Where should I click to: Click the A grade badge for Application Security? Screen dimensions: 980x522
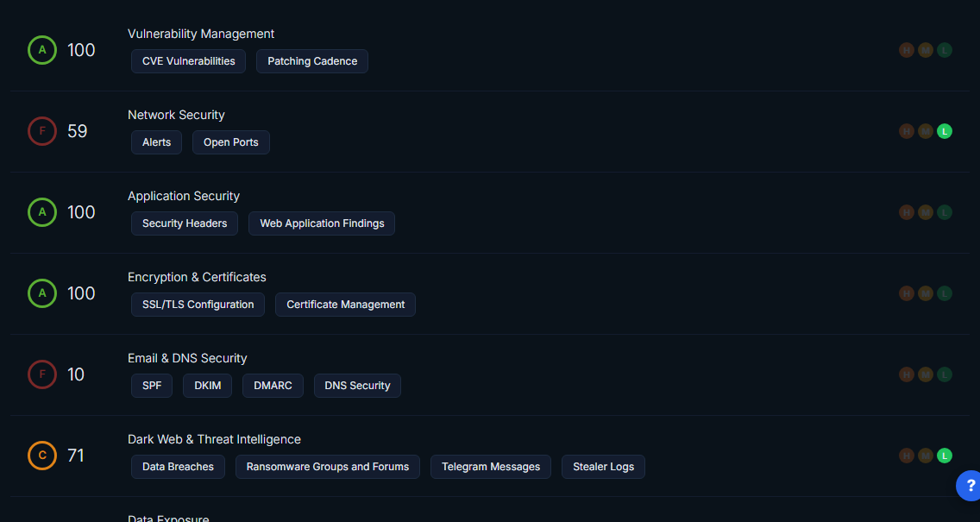(41, 212)
